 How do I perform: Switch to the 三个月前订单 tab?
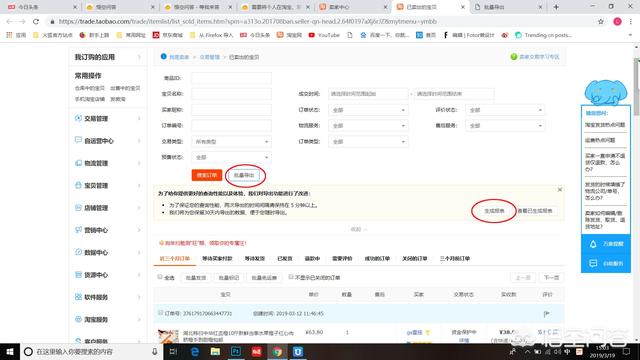pos(455,258)
